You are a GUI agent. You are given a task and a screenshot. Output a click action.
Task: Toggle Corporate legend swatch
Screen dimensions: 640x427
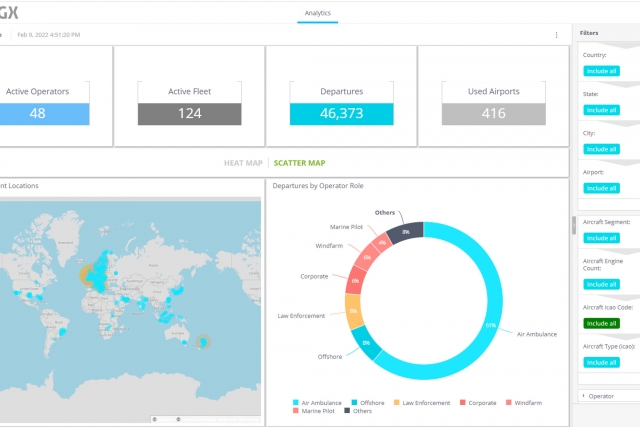point(462,403)
